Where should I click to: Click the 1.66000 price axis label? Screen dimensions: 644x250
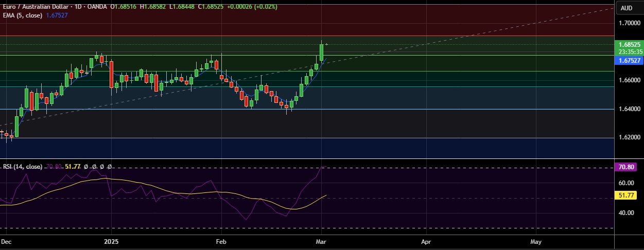click(x=629, y=80)
